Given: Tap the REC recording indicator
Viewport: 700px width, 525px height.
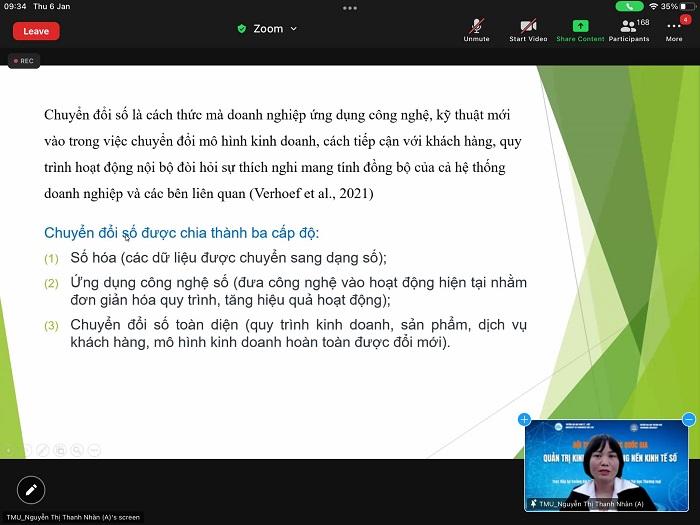Looking at the screenshot, I should [22, 61].
